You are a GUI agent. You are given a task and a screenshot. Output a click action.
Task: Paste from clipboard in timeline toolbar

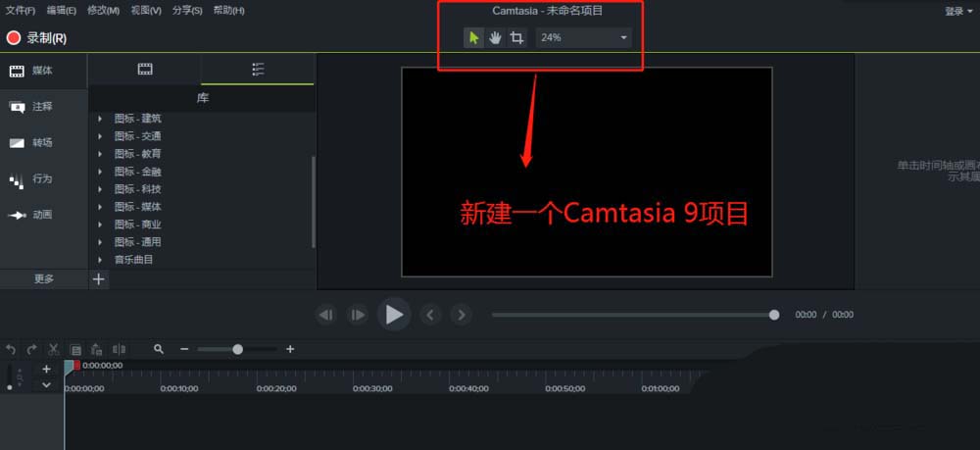(x=96, y=349)
